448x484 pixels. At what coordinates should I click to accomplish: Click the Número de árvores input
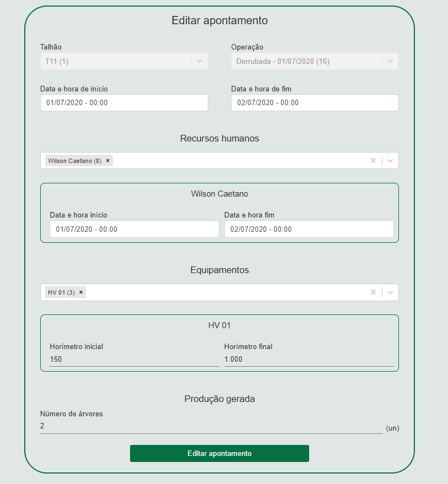click(211, 426)
